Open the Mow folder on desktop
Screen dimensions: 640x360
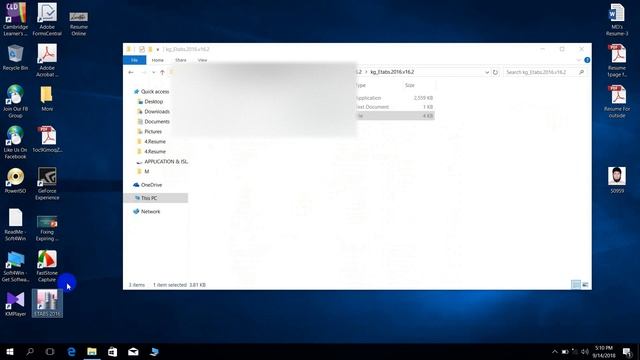(47, 98)
